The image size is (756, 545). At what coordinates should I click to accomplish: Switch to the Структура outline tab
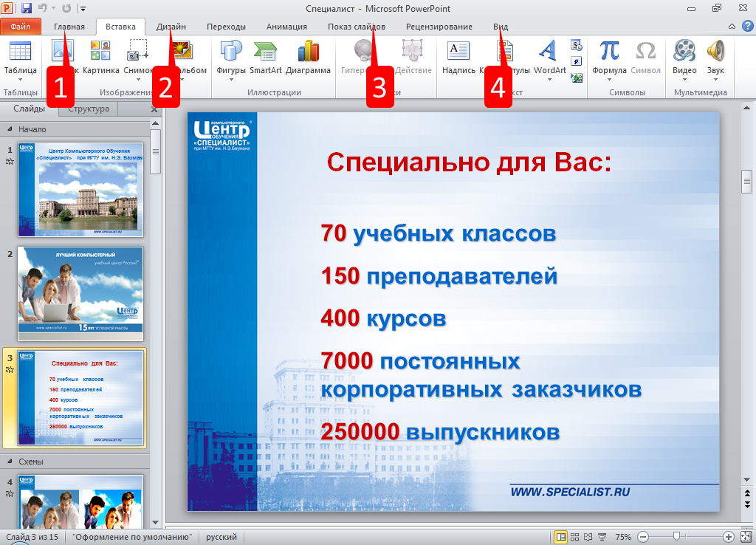[x=89, y=109]
